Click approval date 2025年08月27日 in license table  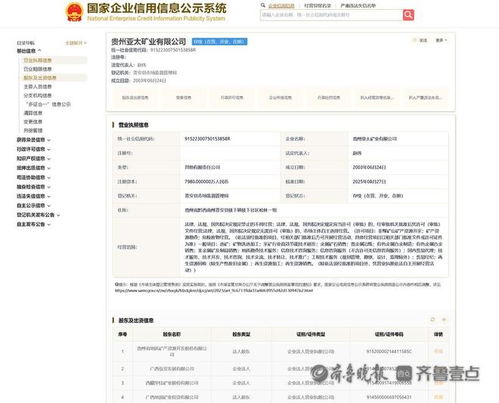tap(369, 181)
